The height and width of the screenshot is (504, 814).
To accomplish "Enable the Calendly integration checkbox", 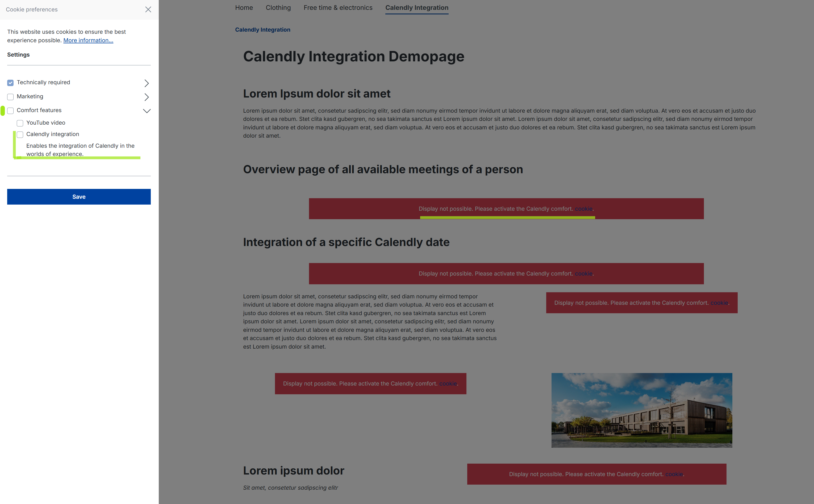I will tap(20, 134).
